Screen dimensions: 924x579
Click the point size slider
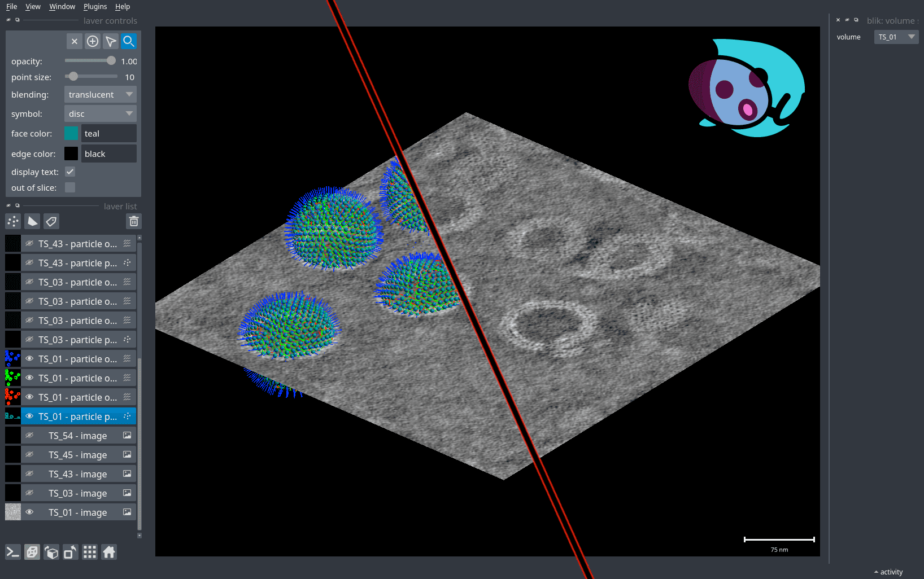pyautogui.click(x=90, y=76)
